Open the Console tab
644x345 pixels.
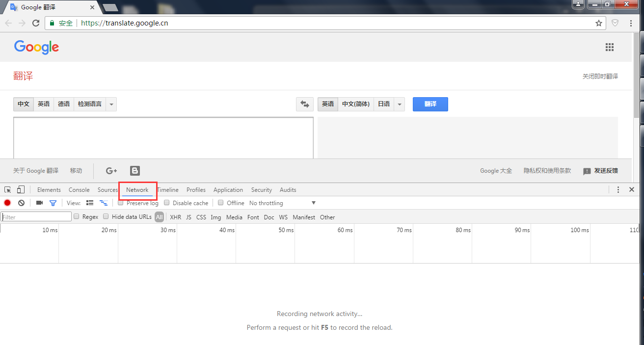(79, 190)
